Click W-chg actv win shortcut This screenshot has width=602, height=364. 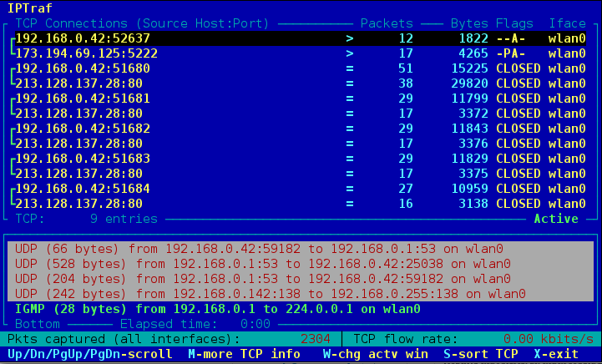tap(376, 354)
